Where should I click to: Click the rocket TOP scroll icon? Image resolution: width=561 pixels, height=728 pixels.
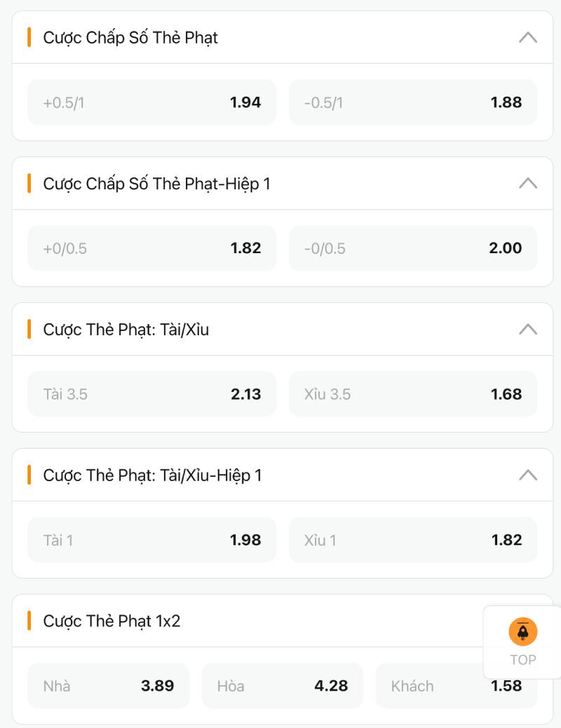(522, 633)
